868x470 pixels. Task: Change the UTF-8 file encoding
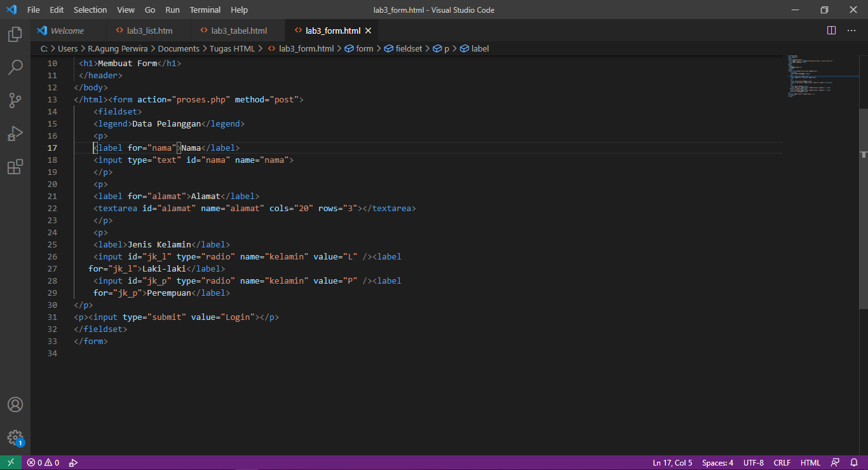pos(753,462)
